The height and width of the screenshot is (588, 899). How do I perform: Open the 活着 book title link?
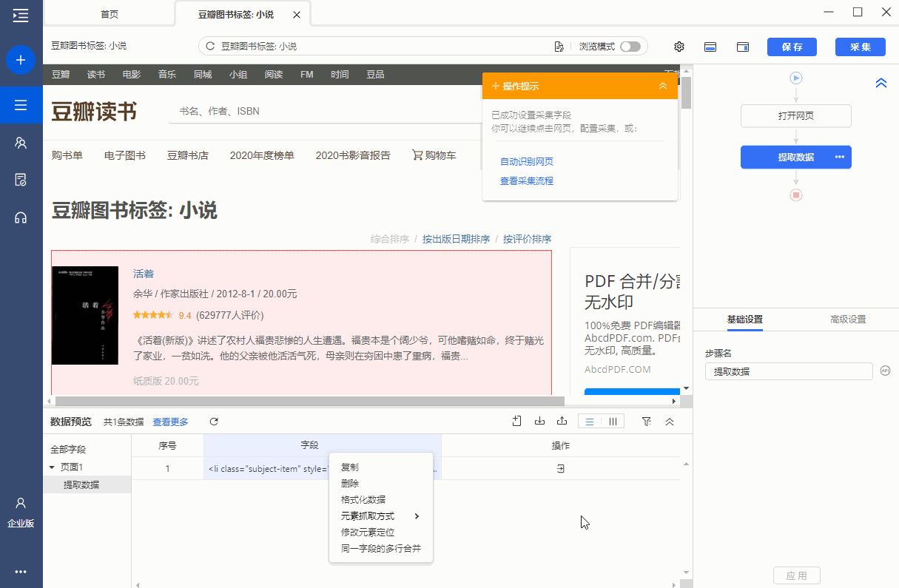pos(144,274)
